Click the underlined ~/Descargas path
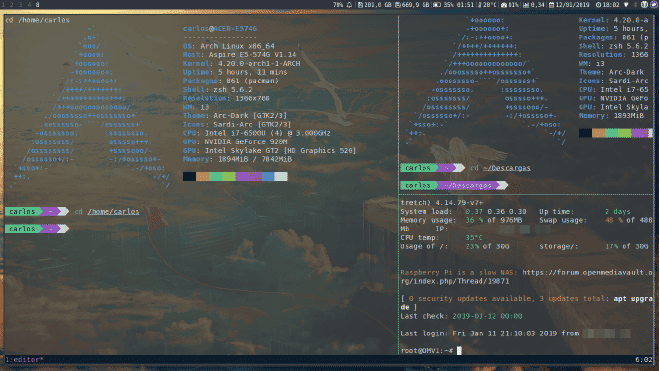 (506, 168)
